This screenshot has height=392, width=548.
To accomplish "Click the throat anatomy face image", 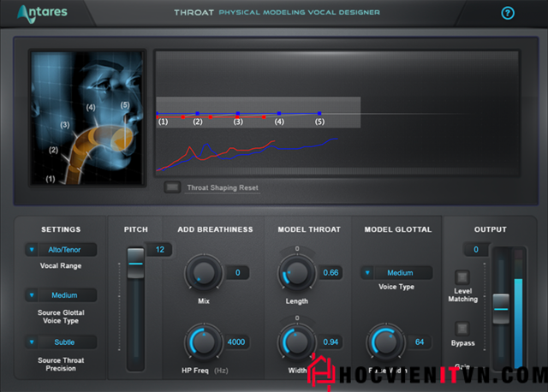I will click(x=87, y=118).
